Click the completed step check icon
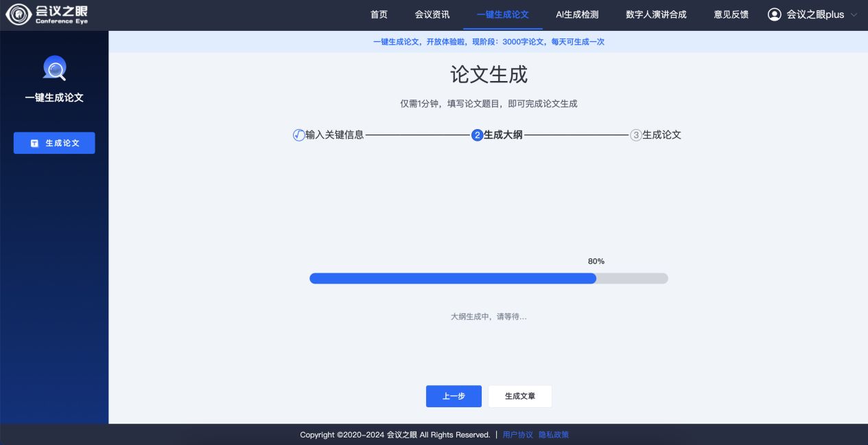This screenshot has height=445, width=868. coord(298,135)
